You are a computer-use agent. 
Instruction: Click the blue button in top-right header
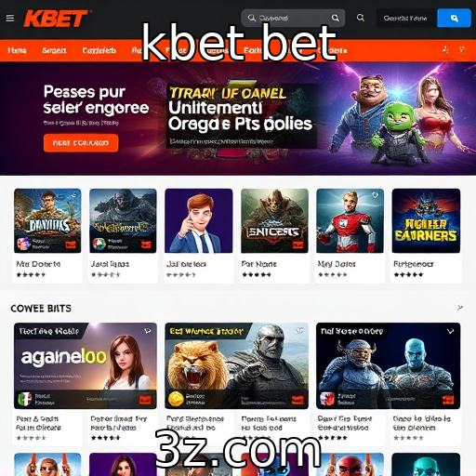pos(454,18)
